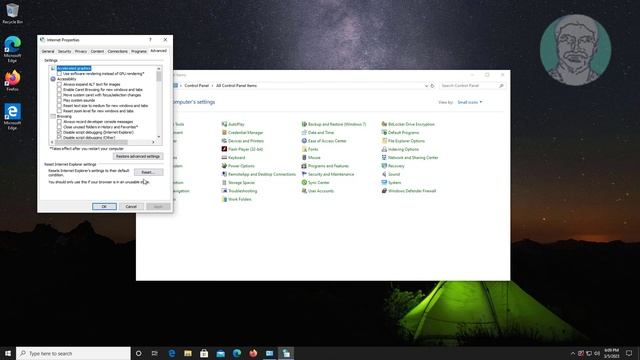Open the View by Small icons dropdown
This screenshot has height=360, width=640.
pos(469,102)
